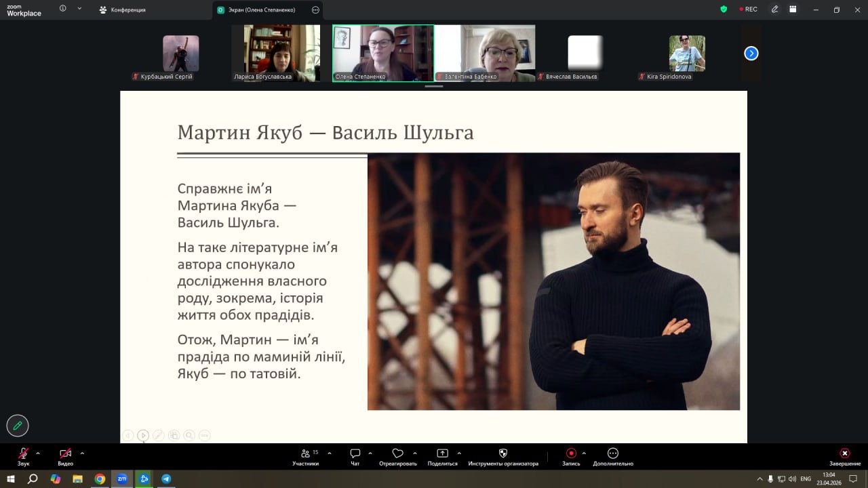This screenshot has width=868, height=488.
Task: Show next participants with blue arrow
Action: (x=751, y=54)
